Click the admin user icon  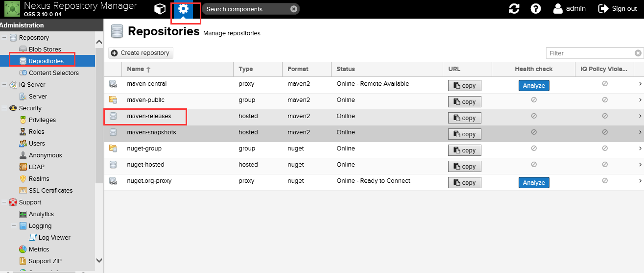pos(558,9)
